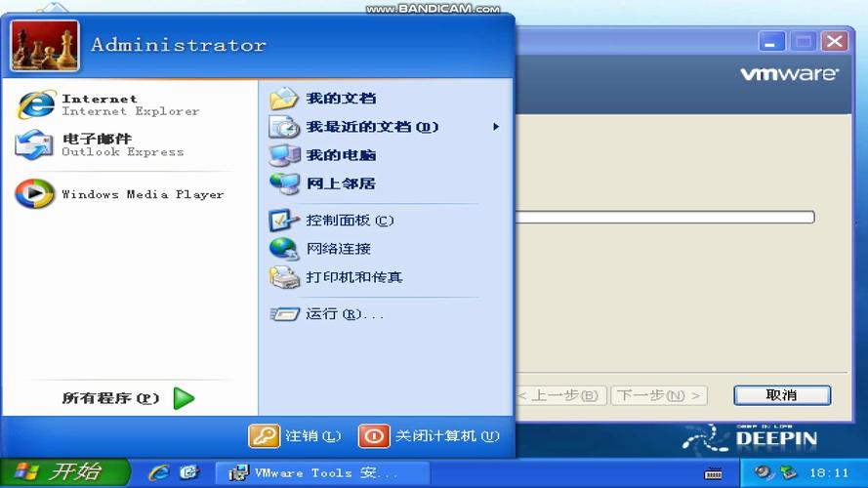Click 注销(L) text button
This screenshot has height=488, width=868.
point(313,436)
